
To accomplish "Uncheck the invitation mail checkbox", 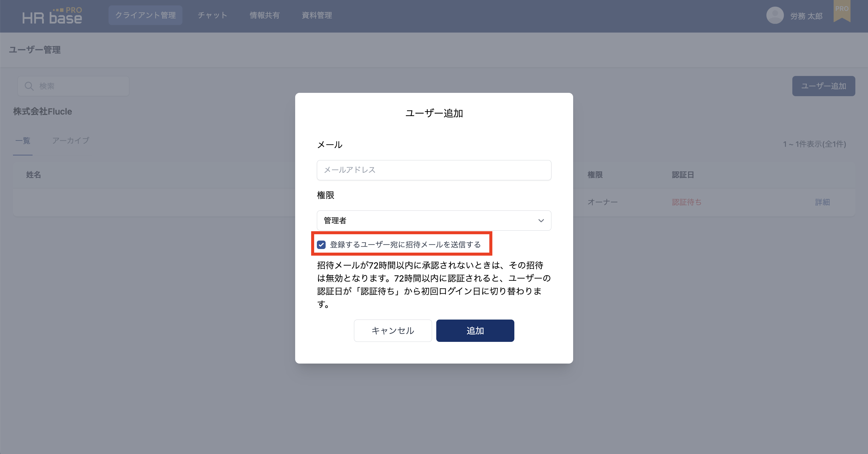I will (321, 245).
